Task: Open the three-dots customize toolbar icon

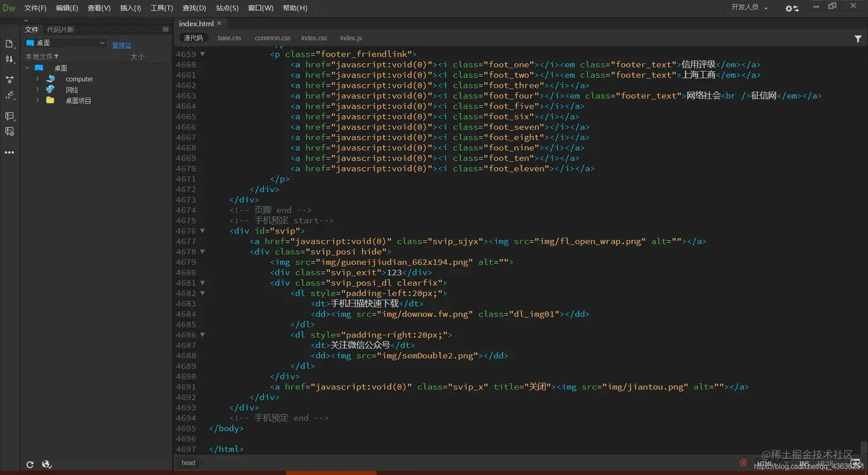Action: click(x=9, y=153)
